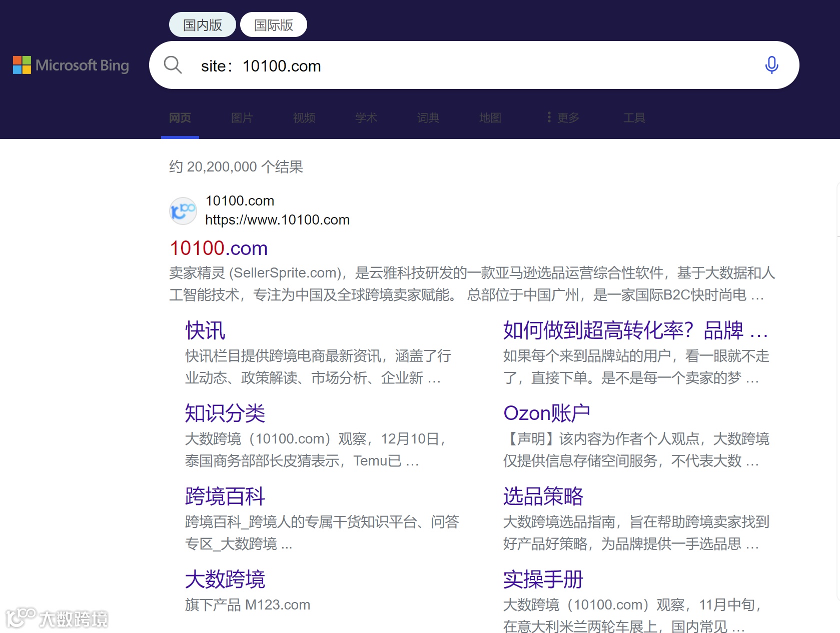
Task: Open the 知识分类 sitelink
Action: pyautogui.click(x=225, y=413)
